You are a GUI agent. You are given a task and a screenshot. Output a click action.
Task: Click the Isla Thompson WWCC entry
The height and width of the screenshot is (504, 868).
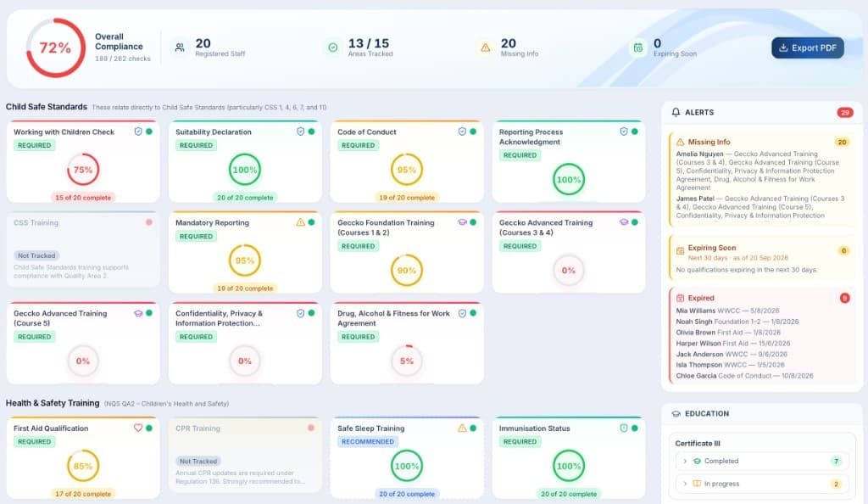point(730,365)
